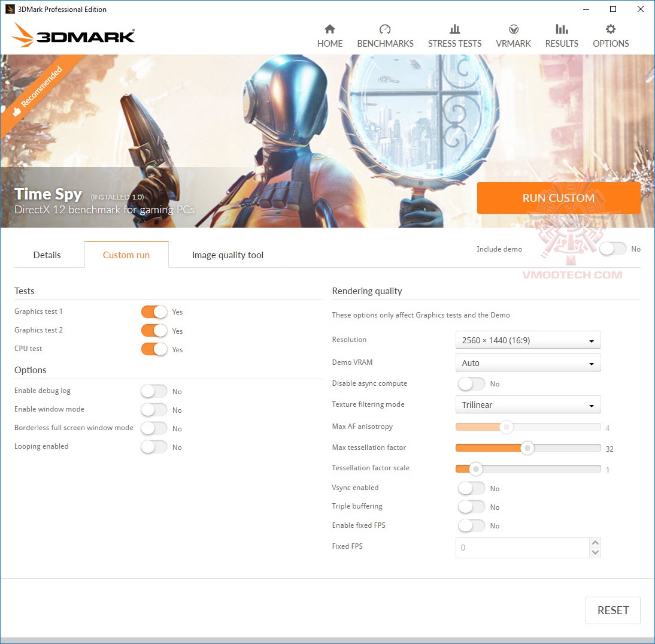655x644 pixels.
Task: Minimize the 3DMark window
Action: 586,9
